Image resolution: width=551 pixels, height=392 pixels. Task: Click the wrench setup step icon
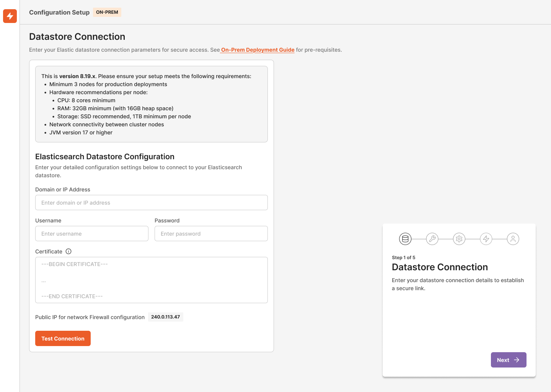(432, 238)
